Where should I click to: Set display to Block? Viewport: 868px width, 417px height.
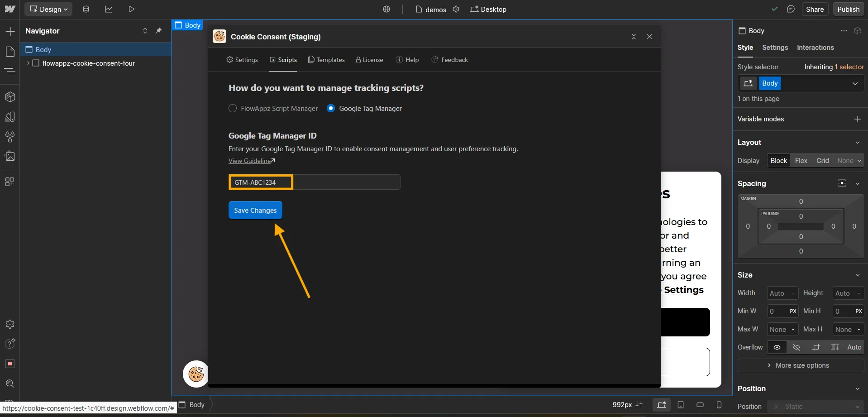[779, 161]
